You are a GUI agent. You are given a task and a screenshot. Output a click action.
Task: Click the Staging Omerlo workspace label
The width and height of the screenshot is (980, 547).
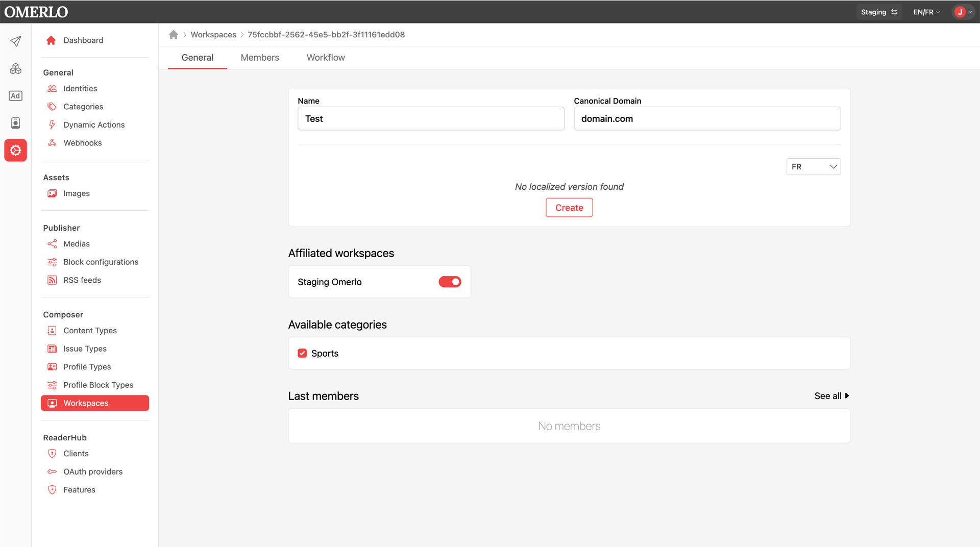330,282
